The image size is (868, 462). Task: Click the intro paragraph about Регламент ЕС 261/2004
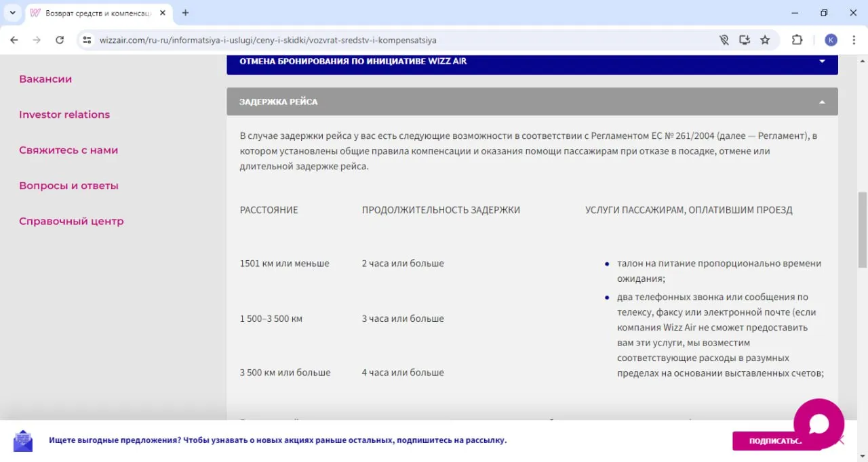(x=528, y=151)
